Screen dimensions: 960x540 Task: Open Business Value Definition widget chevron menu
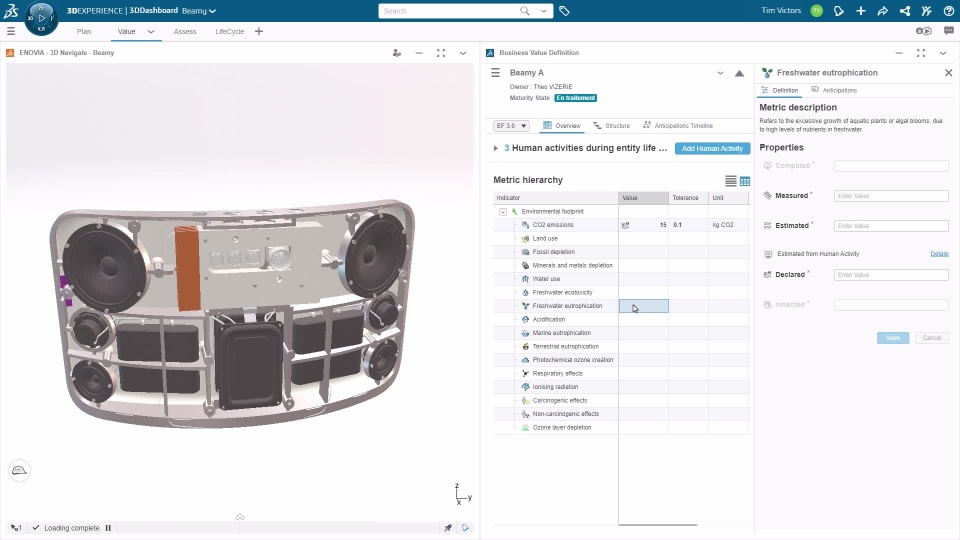point(943,53)
